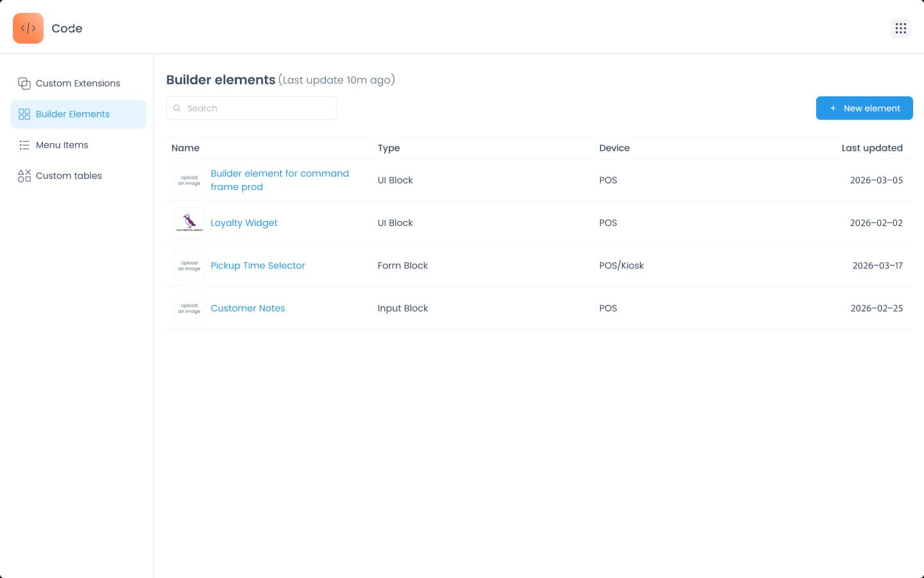Click upload image thumbnail for Customer Notes
This screenshot has width=924, height=578.
coord(189,308)
